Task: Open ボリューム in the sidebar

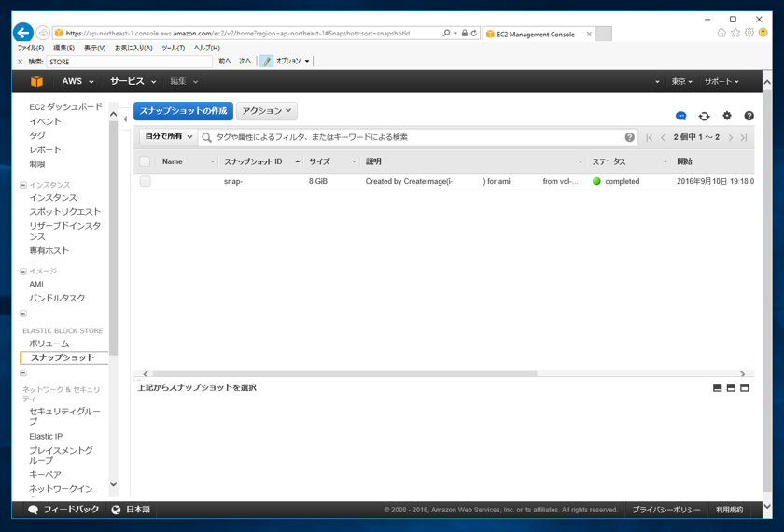Action: click(x=49, y=343)
